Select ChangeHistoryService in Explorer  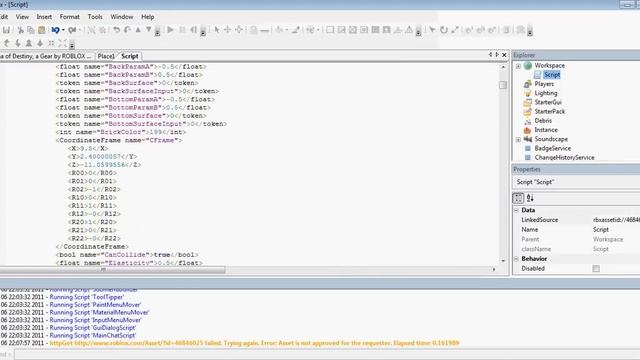(x=564, y=158)
